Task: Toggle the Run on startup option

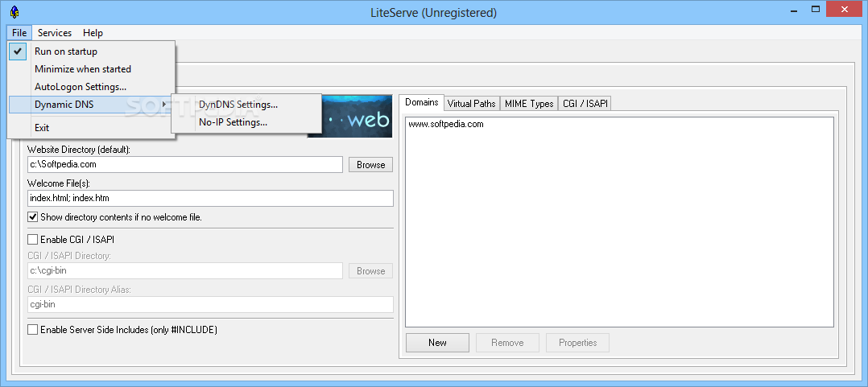Action: coord(92,51)
